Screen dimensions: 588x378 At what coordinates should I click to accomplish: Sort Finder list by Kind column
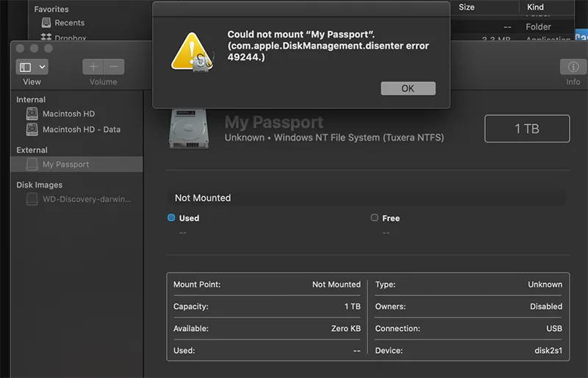(535, 7)
